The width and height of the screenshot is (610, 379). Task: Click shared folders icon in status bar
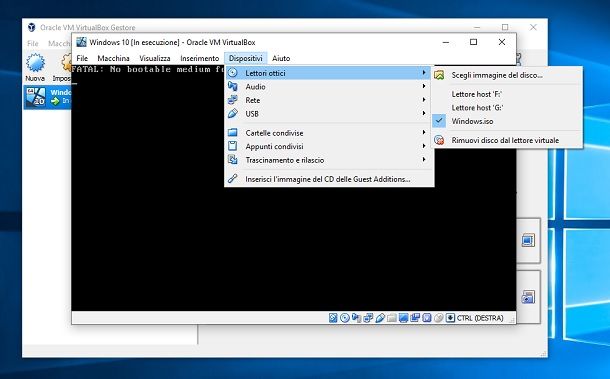[392, 318]
